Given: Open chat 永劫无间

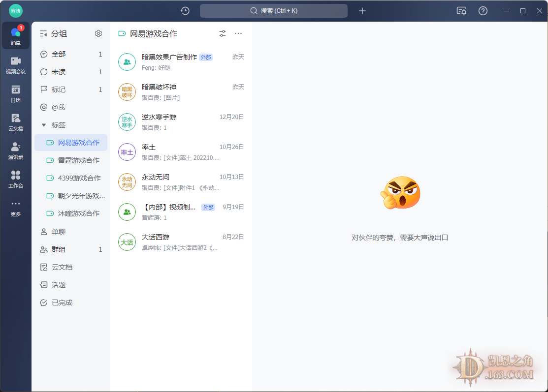Looking at the screenshot, I should [181, 182].
